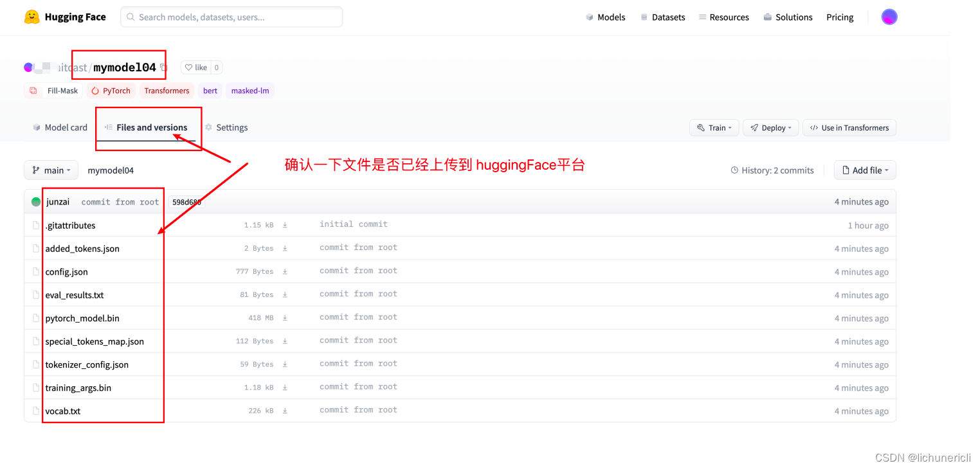Open pytorch_model.bin file
This screenshot has height=468, width=980.
point(82,318)
